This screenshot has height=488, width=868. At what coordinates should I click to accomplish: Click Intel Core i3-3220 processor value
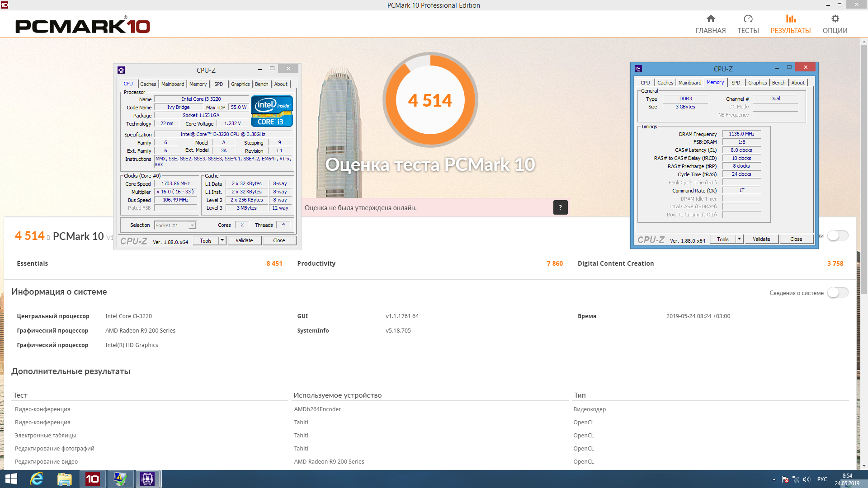coord(128,316)
